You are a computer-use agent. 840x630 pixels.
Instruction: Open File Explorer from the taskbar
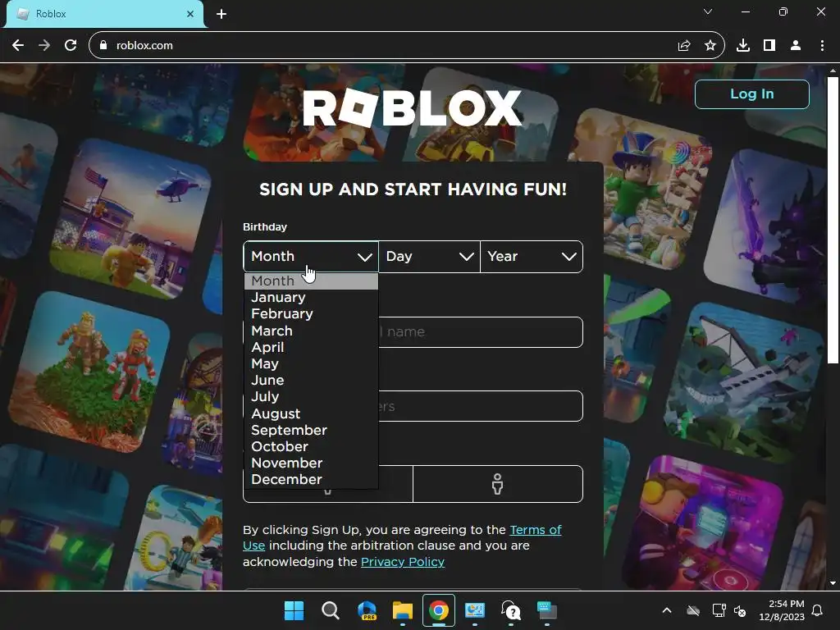[402, 610]
